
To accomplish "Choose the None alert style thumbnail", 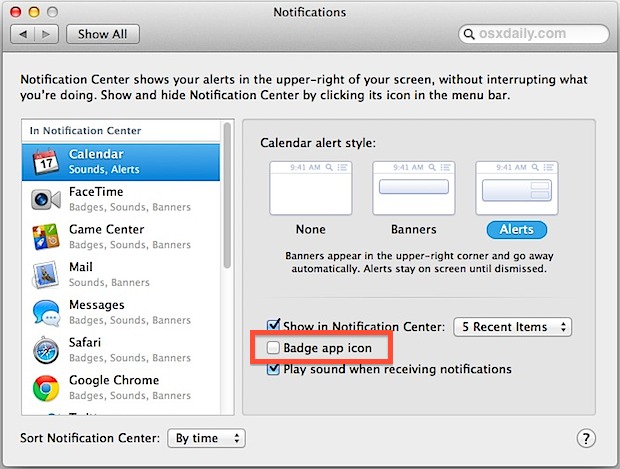I will click(x=311, y=188).
